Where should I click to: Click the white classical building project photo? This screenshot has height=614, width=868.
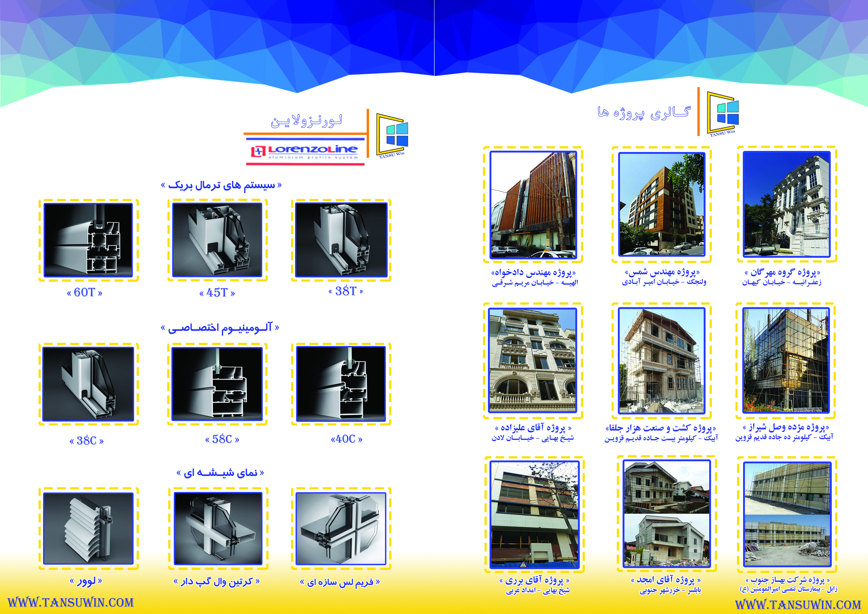point(786,204)
